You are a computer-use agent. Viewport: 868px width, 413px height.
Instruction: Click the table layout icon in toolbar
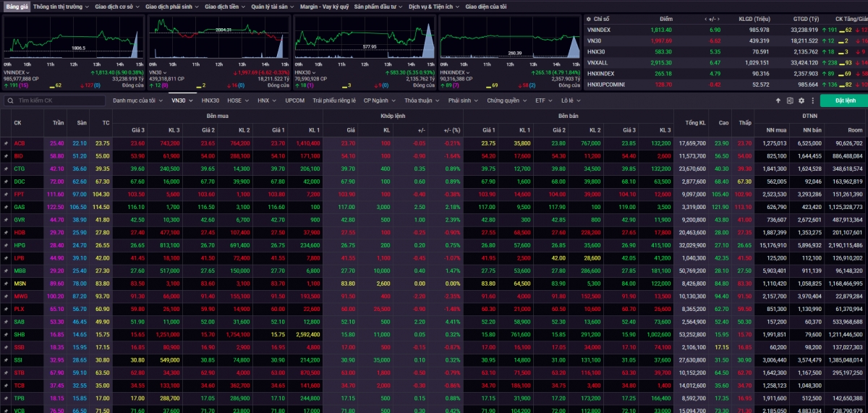click(789, 101)
